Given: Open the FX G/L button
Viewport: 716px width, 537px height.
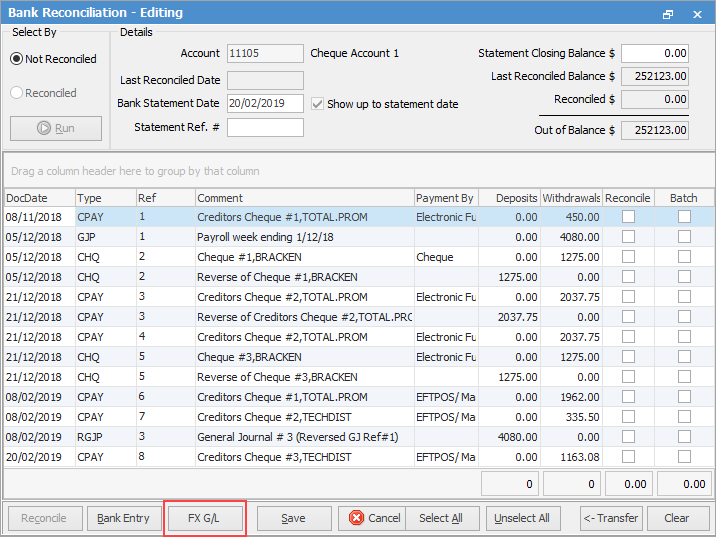Looking at the screenshot, I should (x=205, y=518).
